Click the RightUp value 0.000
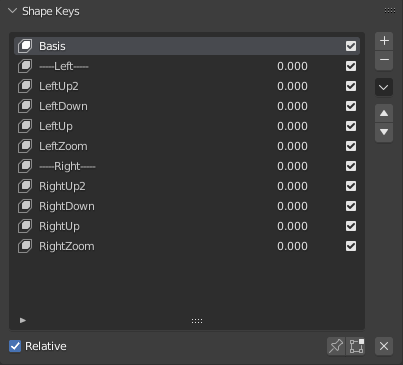403x365 pixels. point(292,226)
